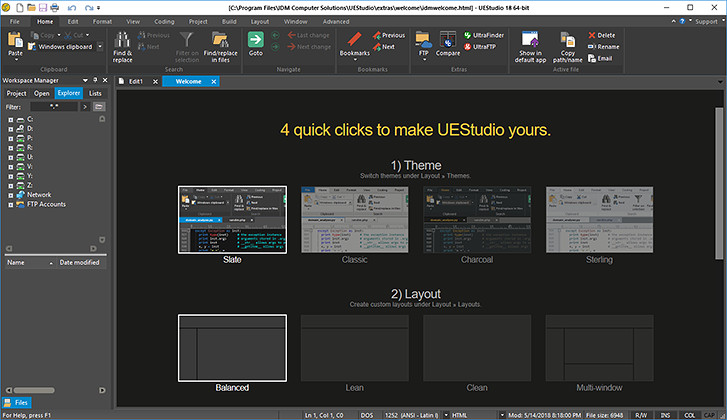
Task: Go to Next bookmark
Action: coord(383,47)
